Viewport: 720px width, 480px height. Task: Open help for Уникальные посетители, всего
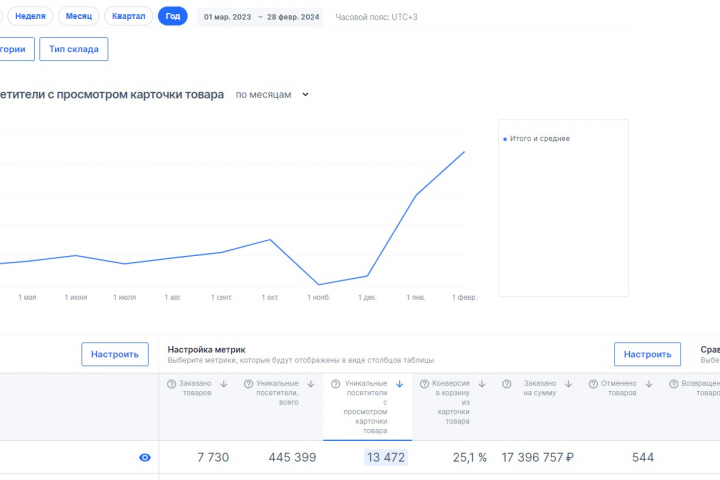(248, 384)
